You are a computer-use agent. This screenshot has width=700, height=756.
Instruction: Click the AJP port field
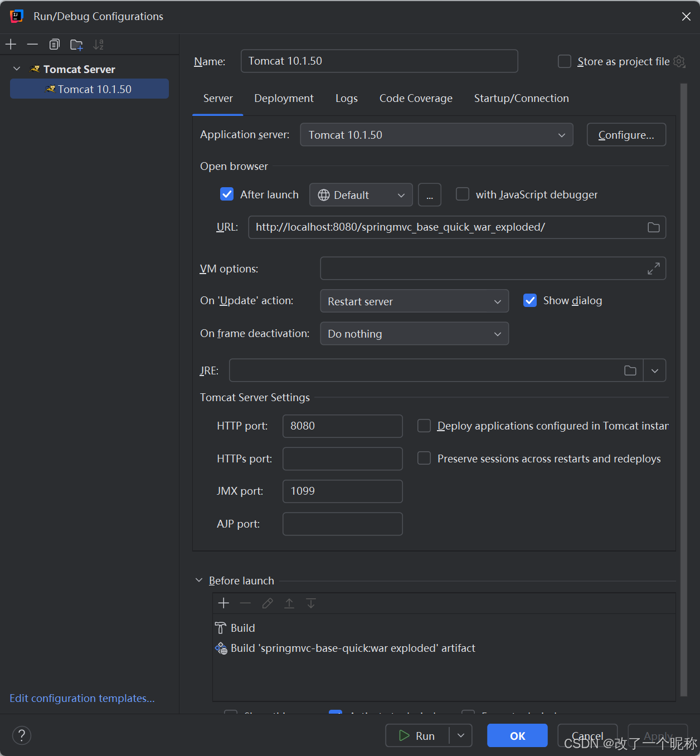point(343,524)
